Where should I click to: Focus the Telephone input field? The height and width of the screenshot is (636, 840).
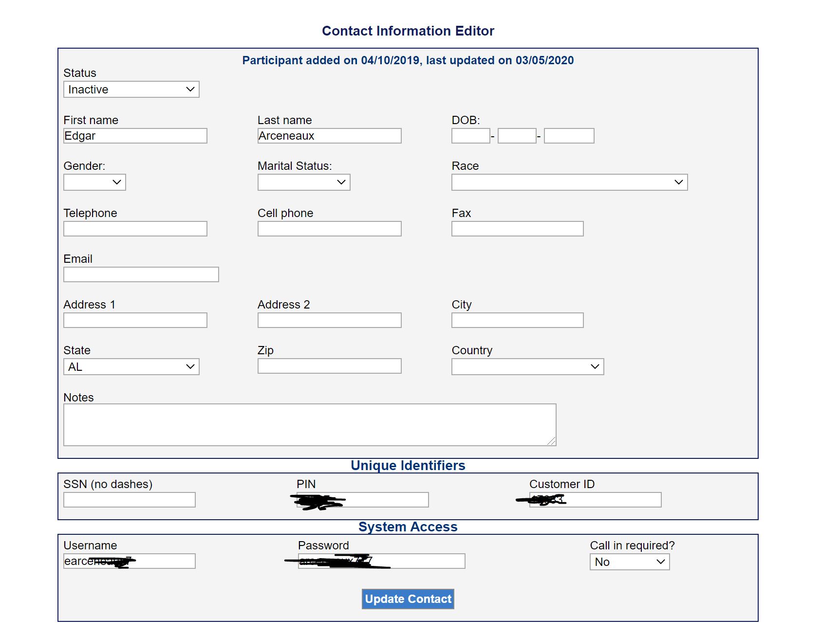click(135, 229)
